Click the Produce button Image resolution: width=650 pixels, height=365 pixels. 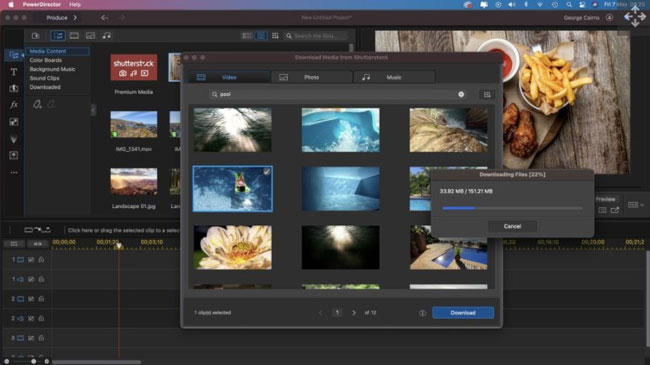[x=57, y=18]
